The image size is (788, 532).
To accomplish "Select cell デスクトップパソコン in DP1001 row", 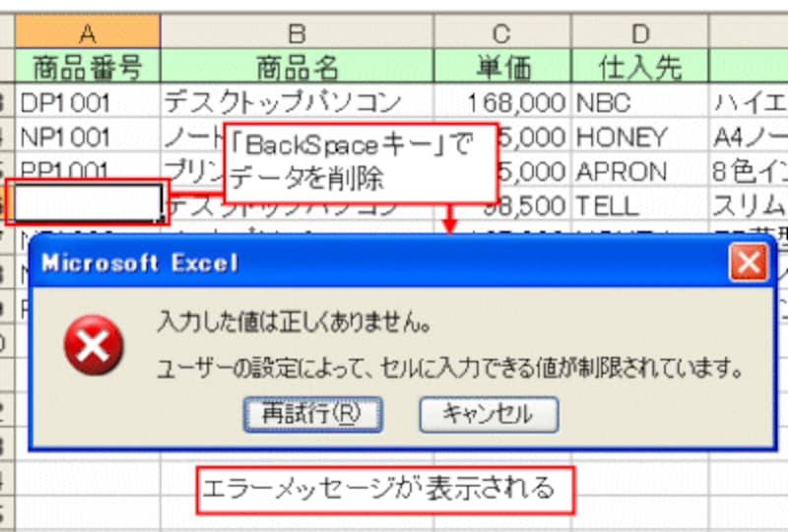I will [296, 101].
